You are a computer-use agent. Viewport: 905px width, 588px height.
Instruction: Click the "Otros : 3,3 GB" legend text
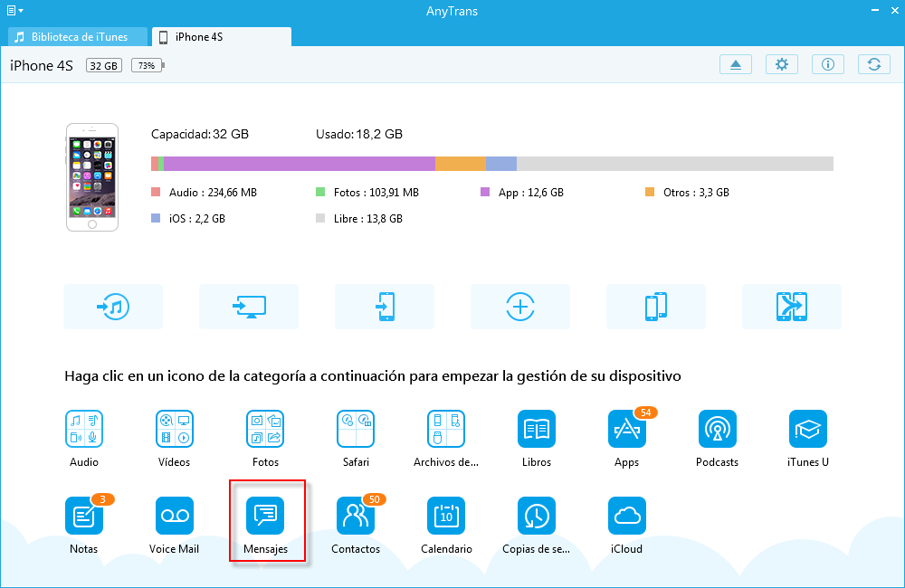(696, 193)
